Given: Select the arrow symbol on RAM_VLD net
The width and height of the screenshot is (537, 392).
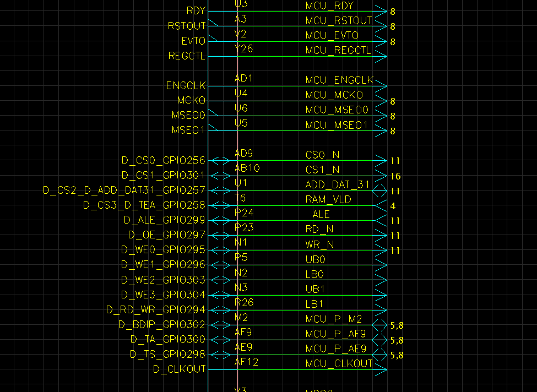Looking at the screenshot, I should tap(381, 206).
